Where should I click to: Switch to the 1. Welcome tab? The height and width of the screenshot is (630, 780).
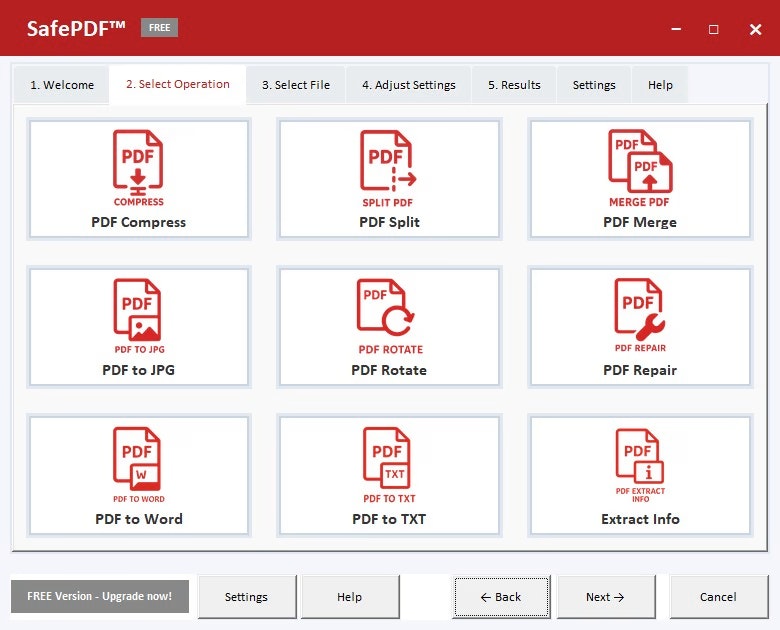coord(62,85)
